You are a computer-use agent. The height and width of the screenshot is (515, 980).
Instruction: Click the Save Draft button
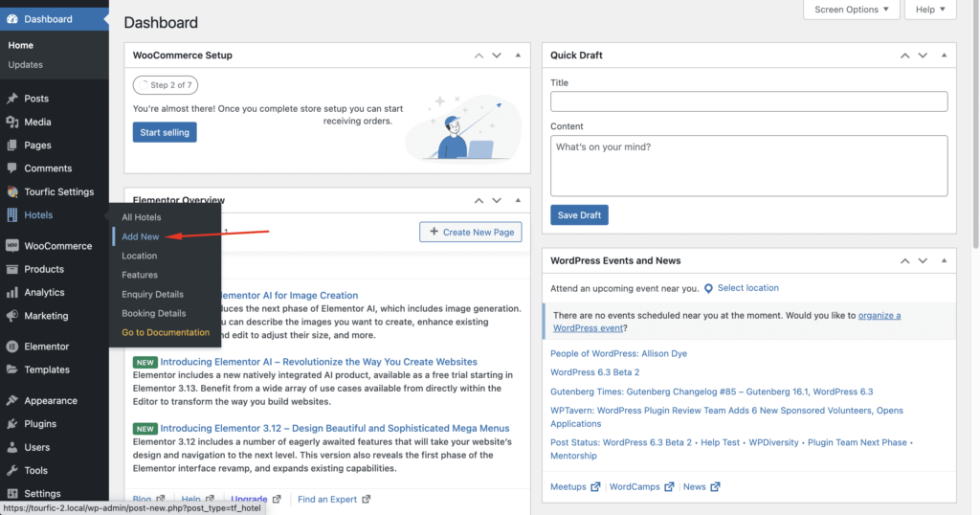[579, 215]
